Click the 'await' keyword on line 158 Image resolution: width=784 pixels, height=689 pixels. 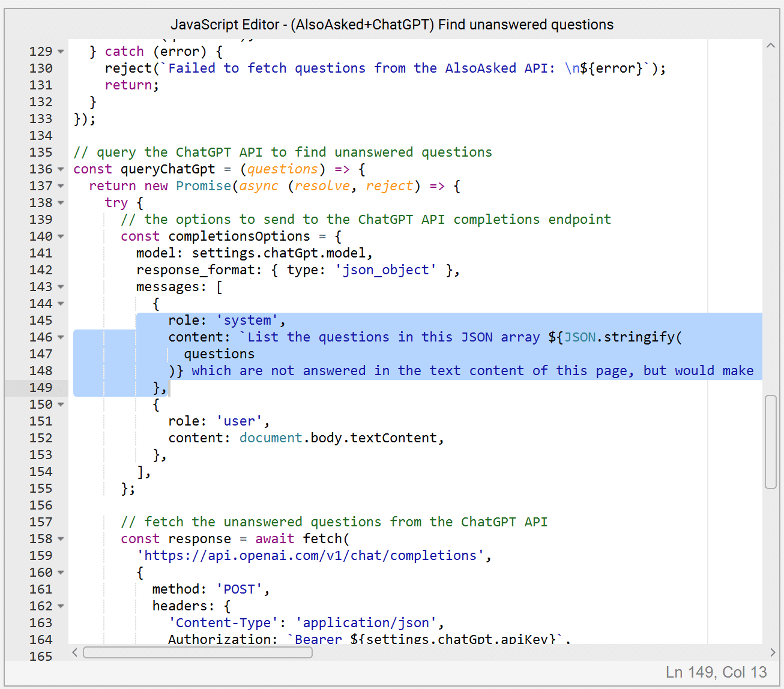tap(275, 539)
